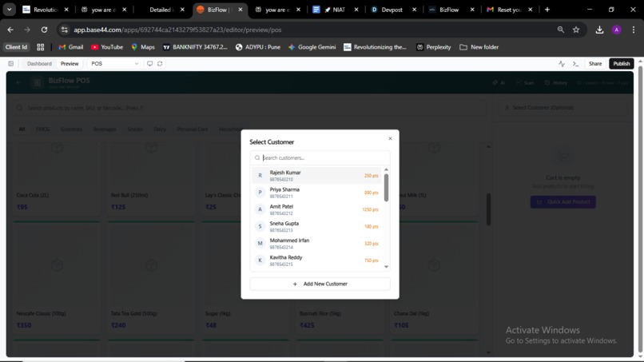Click the Publish button

click(x=622, y=64)
